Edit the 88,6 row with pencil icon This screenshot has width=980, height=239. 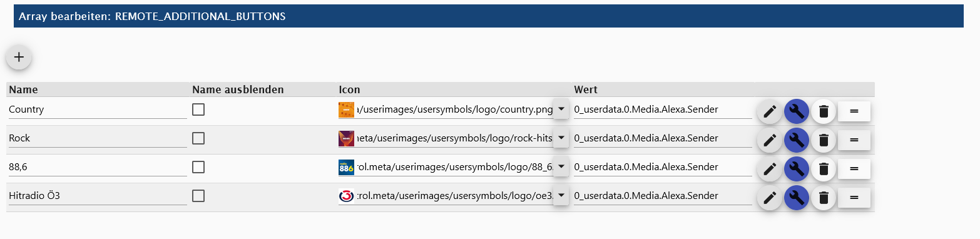[x=770, y=170]
